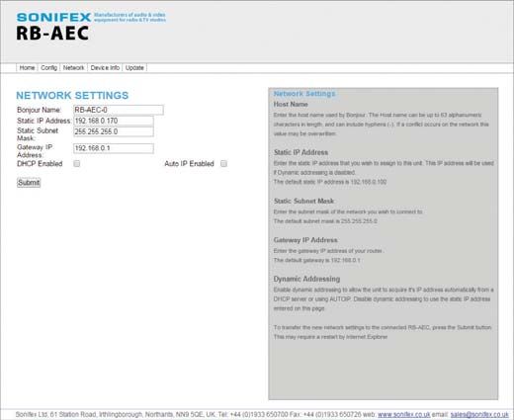Viewport: 514px width, 420px height.
Task: Open the Config tab
Action: (x=48, y=68)
